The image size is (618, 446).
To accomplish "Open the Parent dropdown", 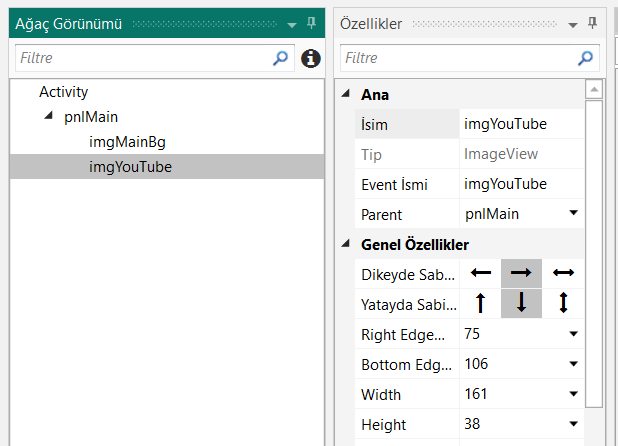I will click(573, 213).
